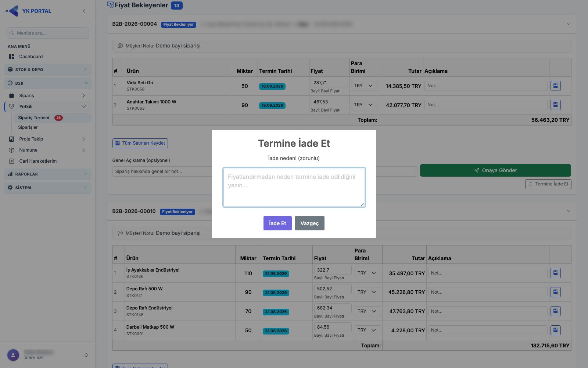Image resolution: width=588 pixels, height=368 pixels.
Task: Select Sipariş Termini menu item
Action: [53, 118]
